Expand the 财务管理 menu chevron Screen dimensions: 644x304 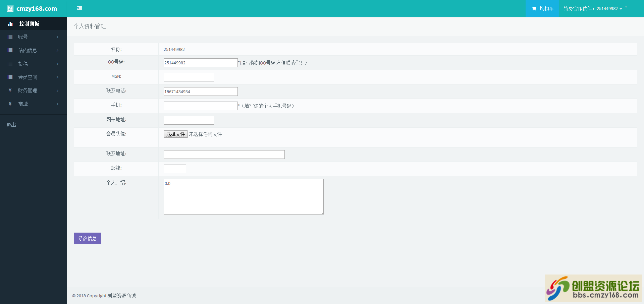(57, 90)
